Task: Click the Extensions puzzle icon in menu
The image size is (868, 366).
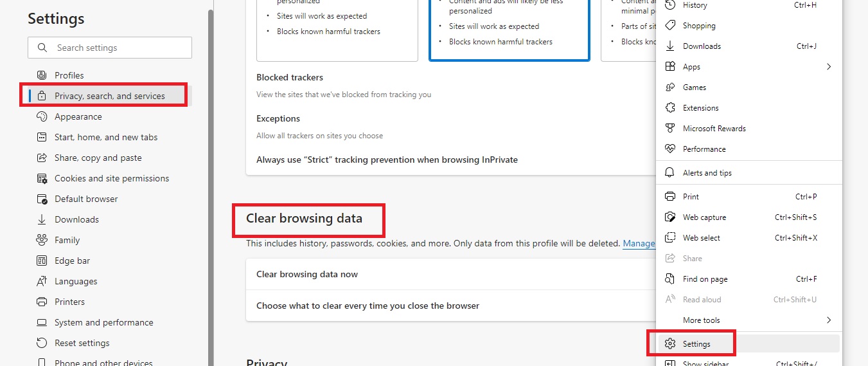Action: tap(670, 107)
